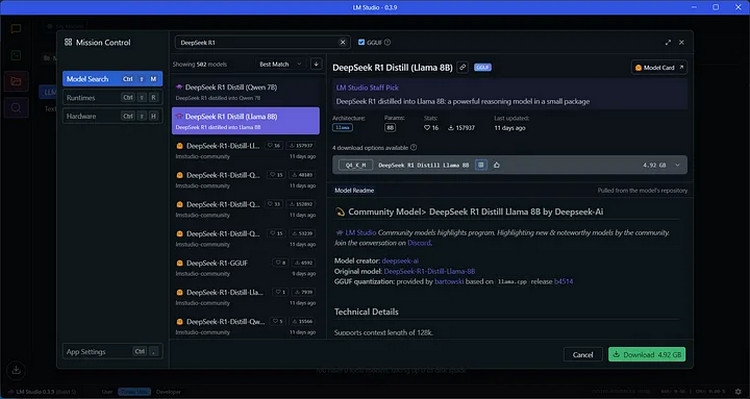The image size is (750, 399).
Task: Open the downloads icon at bottom-left
Action: 16,370
